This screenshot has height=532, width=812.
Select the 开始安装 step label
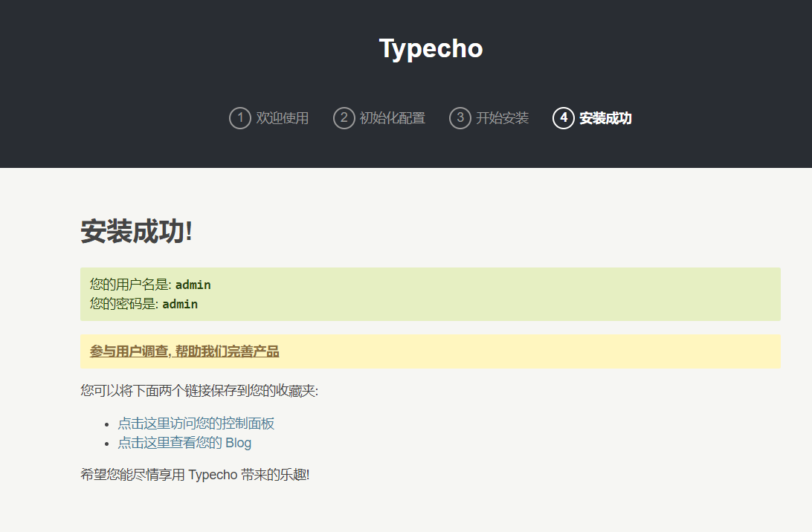502,118
